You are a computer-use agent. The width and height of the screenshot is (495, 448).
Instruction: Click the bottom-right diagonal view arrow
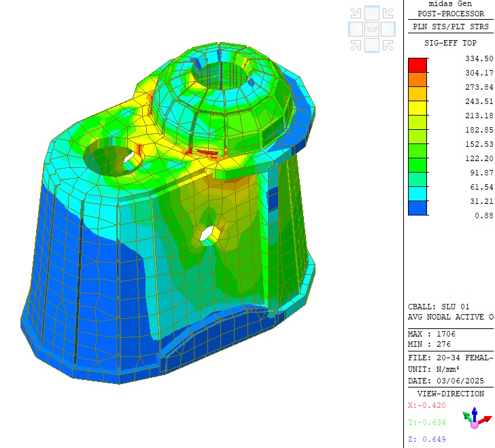coord(388,45)
